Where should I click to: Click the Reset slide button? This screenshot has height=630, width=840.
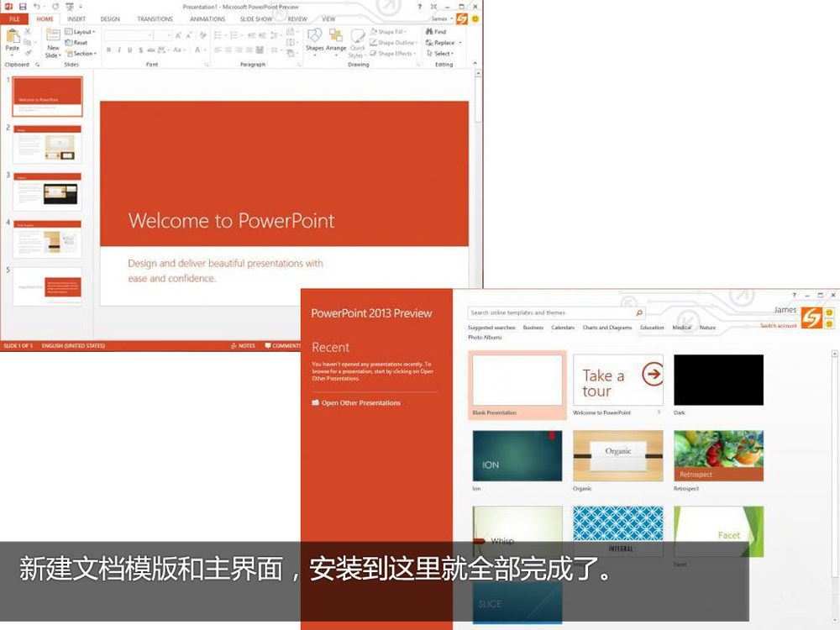[x=76, y=43]
